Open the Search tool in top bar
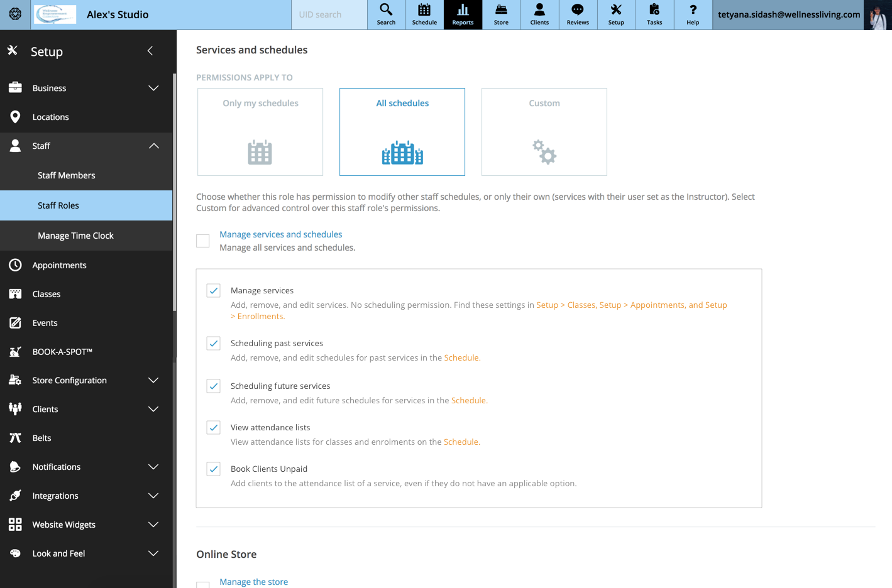The image size is (892, 588). pyautogui.click(x=386, y=14)
